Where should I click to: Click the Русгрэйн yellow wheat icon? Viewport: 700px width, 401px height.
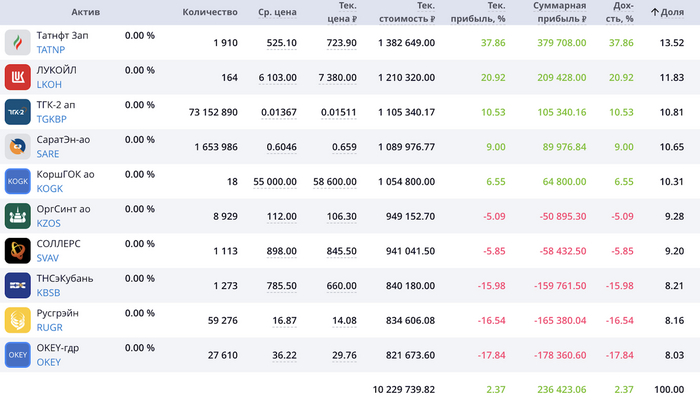[x=19, y=319]
